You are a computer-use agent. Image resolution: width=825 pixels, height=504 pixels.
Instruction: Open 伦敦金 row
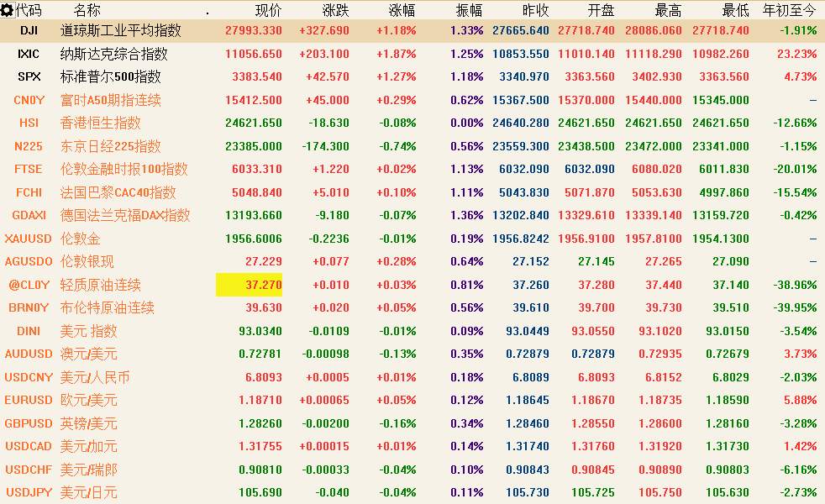[x=80, y=239]
